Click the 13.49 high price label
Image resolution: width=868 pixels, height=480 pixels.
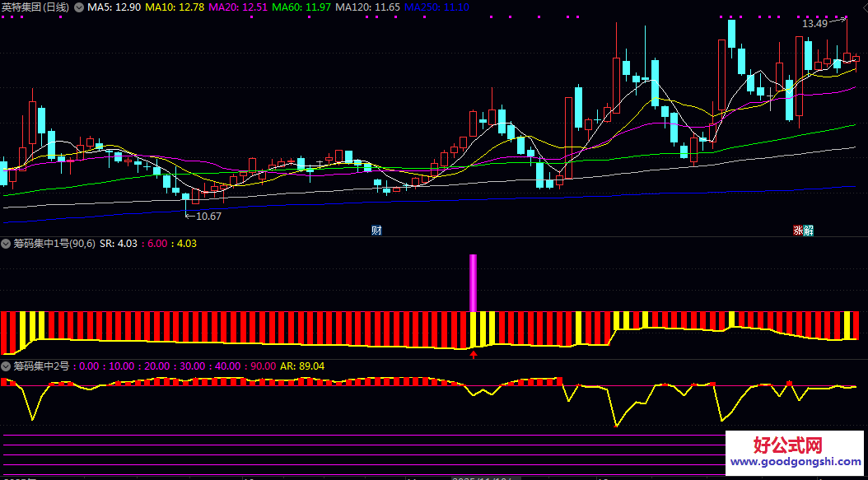814,23
